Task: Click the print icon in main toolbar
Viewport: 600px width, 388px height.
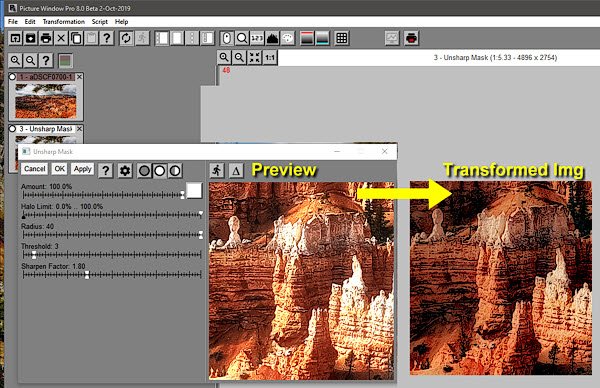Action: 46,38
